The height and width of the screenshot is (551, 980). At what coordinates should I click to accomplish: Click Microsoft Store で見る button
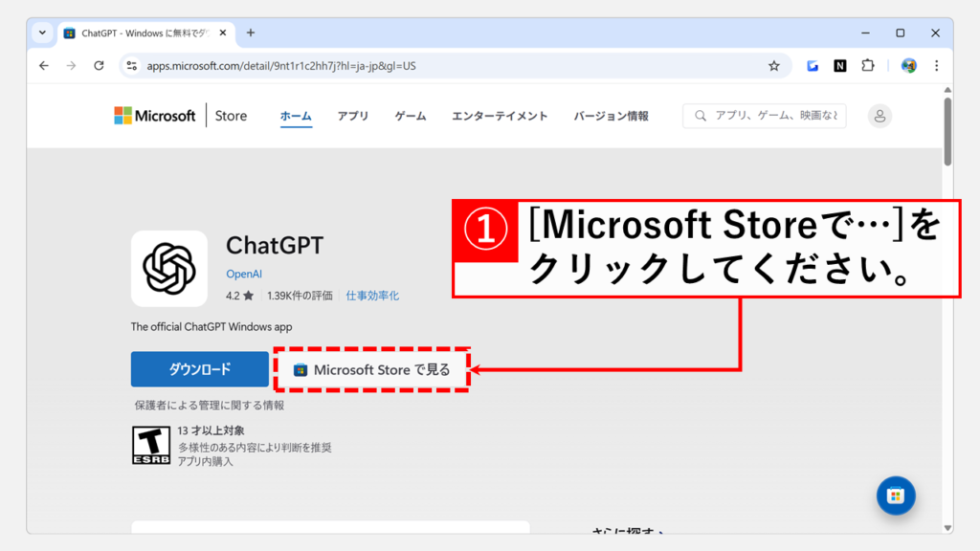coord(372,370)
